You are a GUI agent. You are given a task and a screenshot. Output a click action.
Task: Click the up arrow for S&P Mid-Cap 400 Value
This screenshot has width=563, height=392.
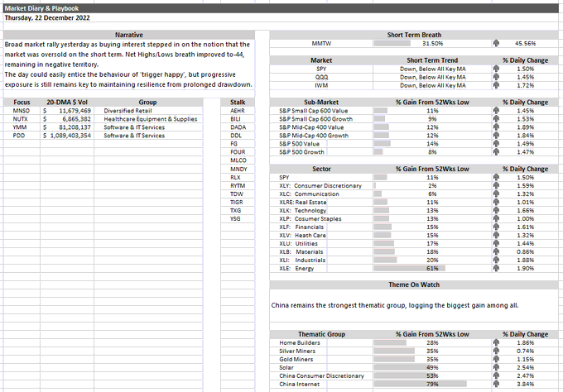pos(496,127)
